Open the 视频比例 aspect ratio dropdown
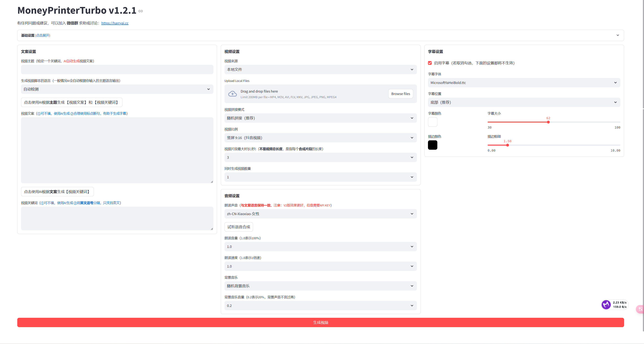The width and height of the screenshot is (644, 344). [x=320, y=138]
